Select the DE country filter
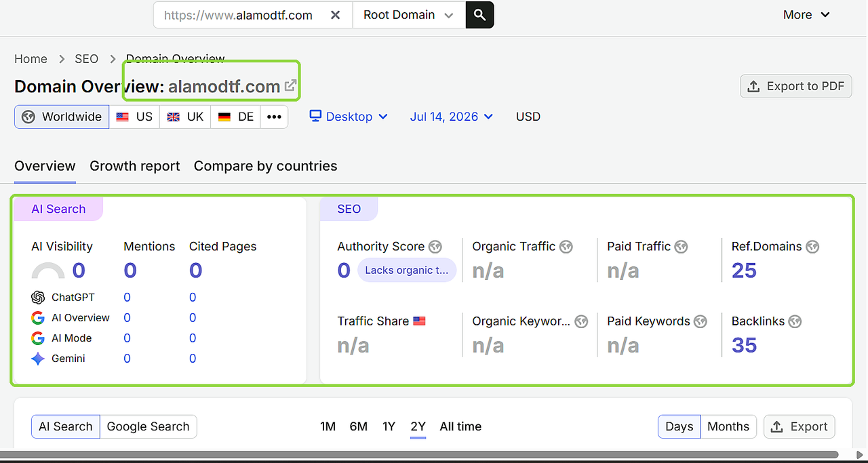Viewport: 868px width, 463px height. 235,117
